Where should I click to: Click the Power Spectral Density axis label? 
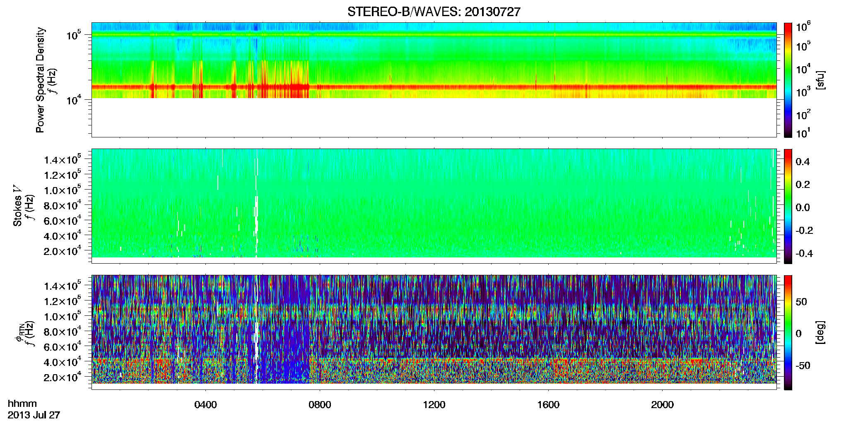[x=40, y=80]
